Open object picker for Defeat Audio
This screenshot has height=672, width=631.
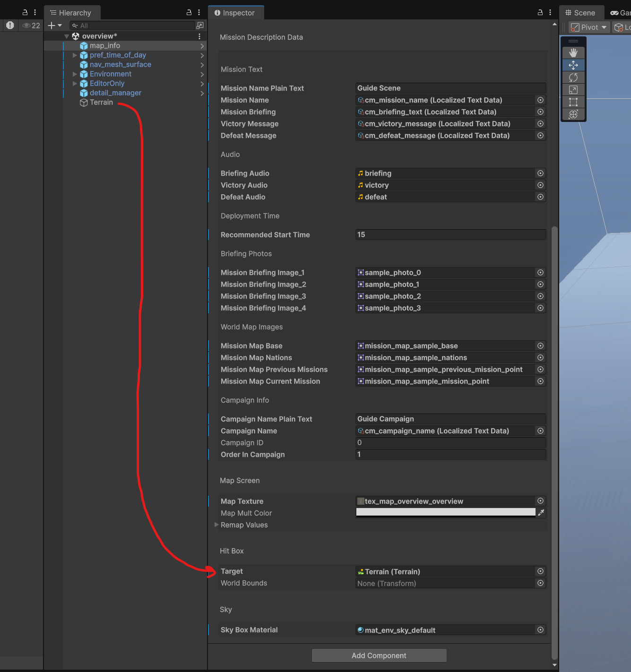pyautogui.click(x=541, y=197)
